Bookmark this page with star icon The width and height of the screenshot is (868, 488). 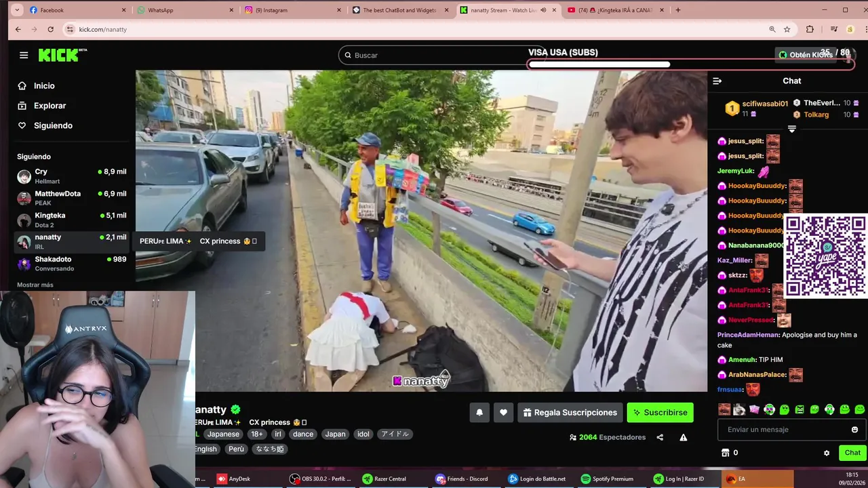click(x=787, y=29)
